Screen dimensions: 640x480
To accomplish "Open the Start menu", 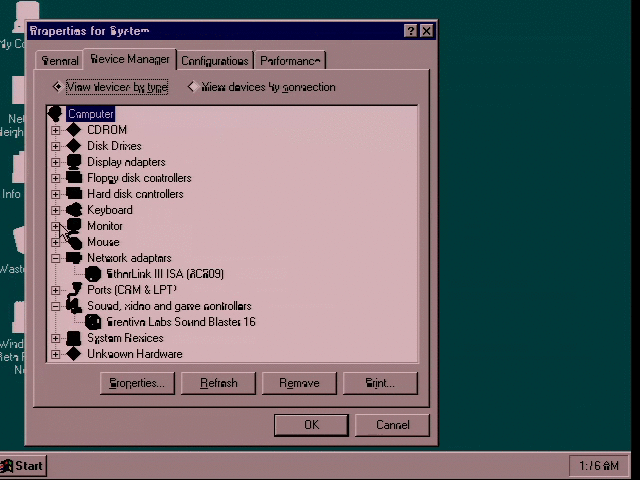I will 23,466.
